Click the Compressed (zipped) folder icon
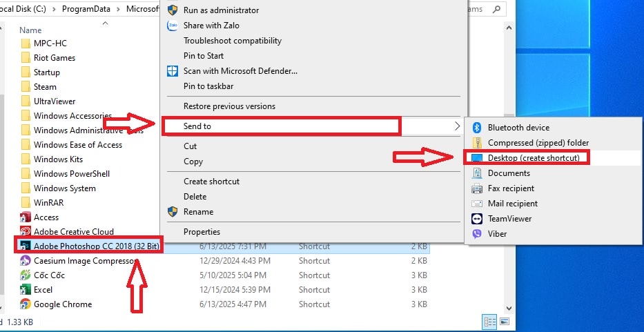This screenshot has width=644, height=332. click(x=477, y=143)
